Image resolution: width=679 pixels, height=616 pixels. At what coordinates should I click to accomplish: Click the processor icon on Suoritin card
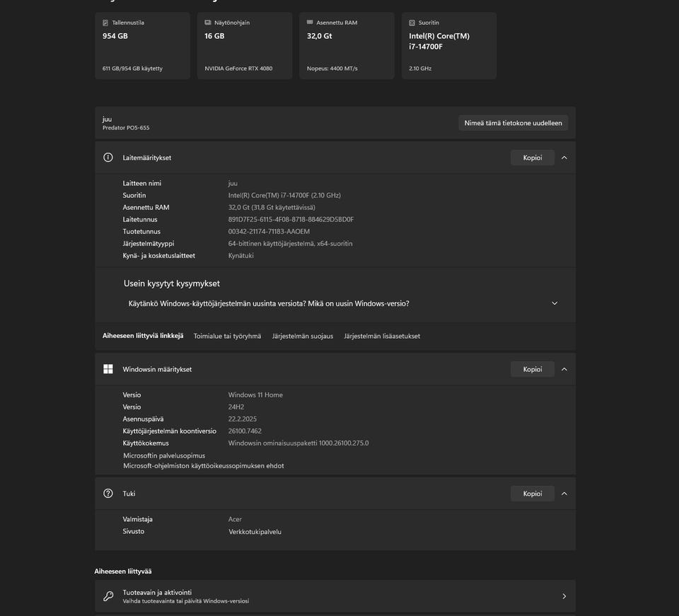(x=412, y=23)
